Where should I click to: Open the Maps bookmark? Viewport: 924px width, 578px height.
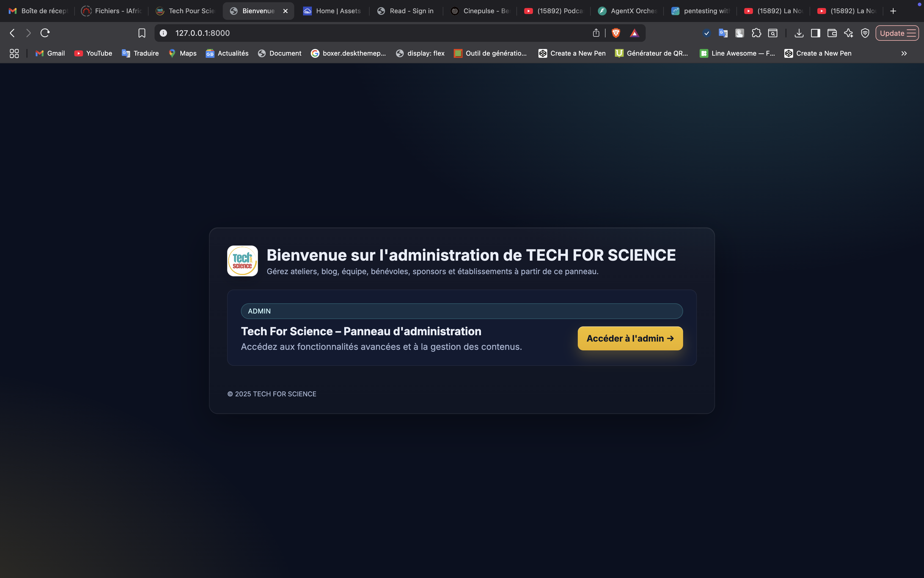(183, 53)
